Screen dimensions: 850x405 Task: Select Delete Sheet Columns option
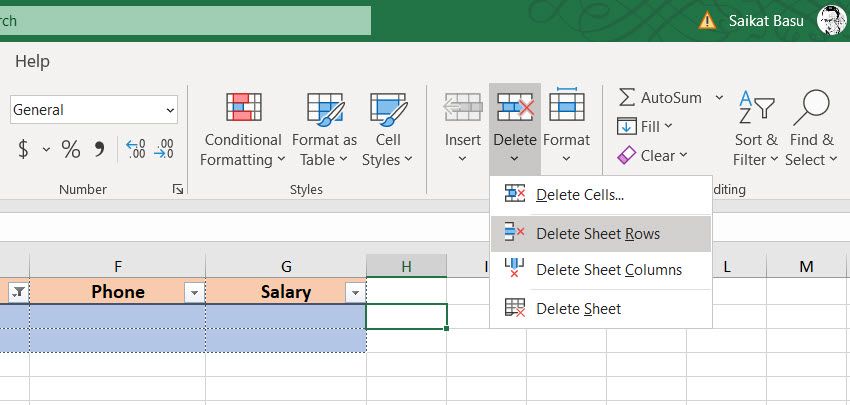(x=608, y=270)
